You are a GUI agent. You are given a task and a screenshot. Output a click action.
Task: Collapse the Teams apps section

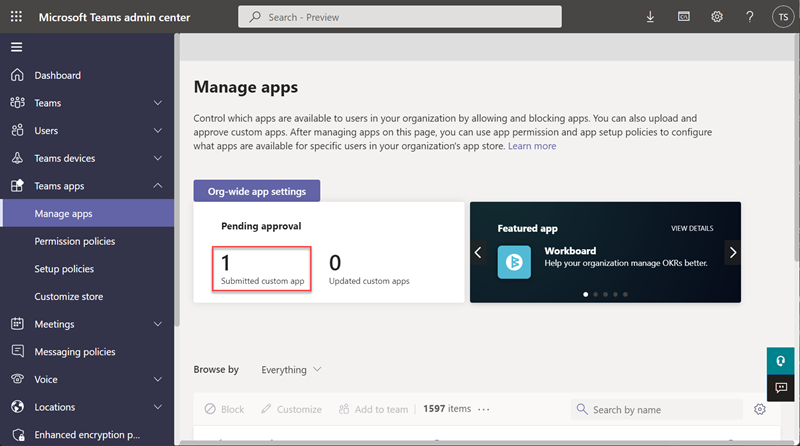[158, 185]
